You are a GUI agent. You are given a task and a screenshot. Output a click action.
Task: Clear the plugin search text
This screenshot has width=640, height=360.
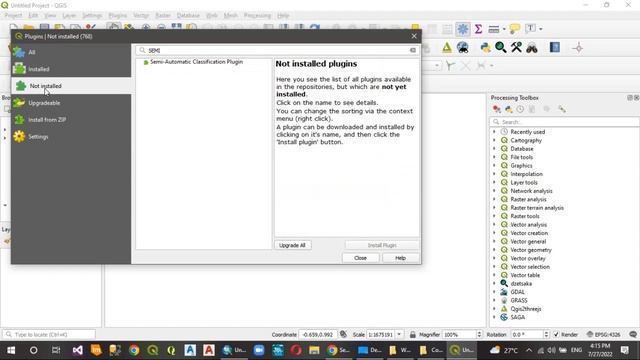point(413,50)
